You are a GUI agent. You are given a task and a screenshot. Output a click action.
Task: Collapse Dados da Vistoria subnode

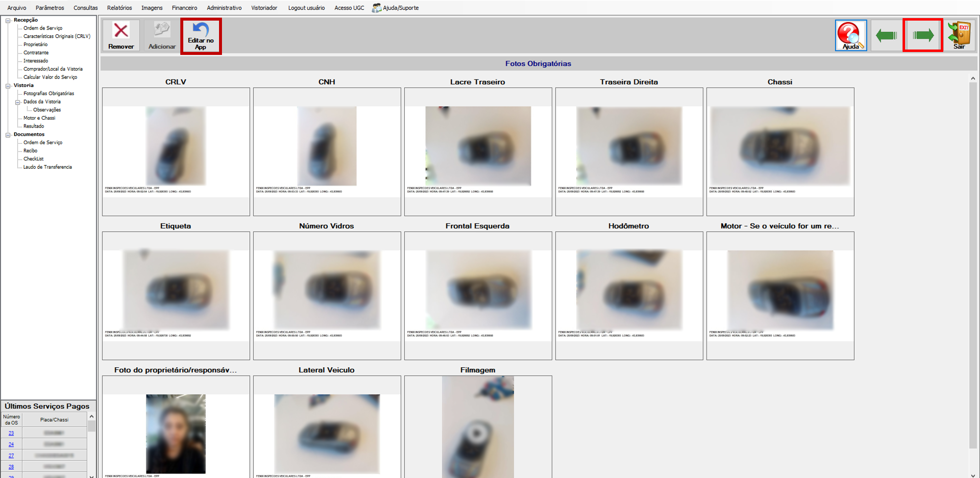[18, 102]
